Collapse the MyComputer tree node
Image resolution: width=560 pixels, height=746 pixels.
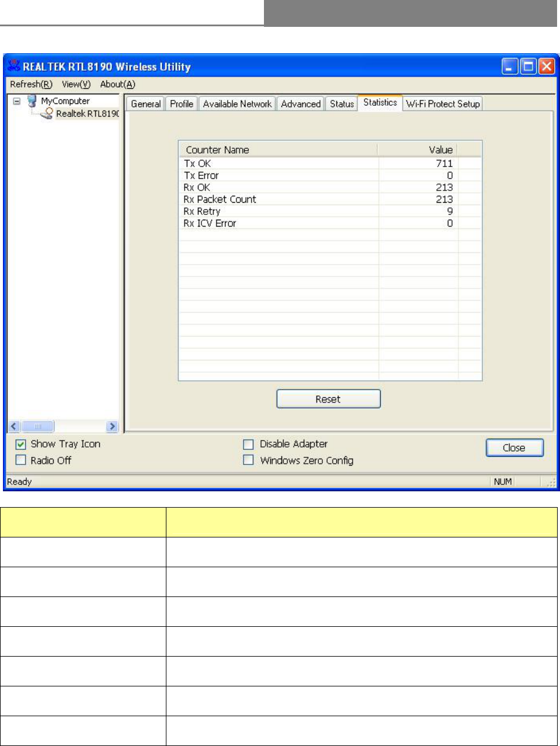(16, 101)
